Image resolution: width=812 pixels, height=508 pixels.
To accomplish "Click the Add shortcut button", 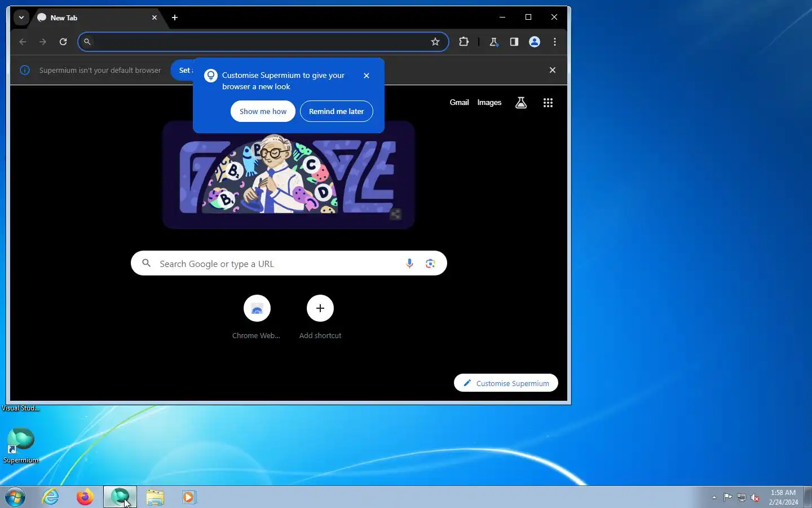I will 320,318.
